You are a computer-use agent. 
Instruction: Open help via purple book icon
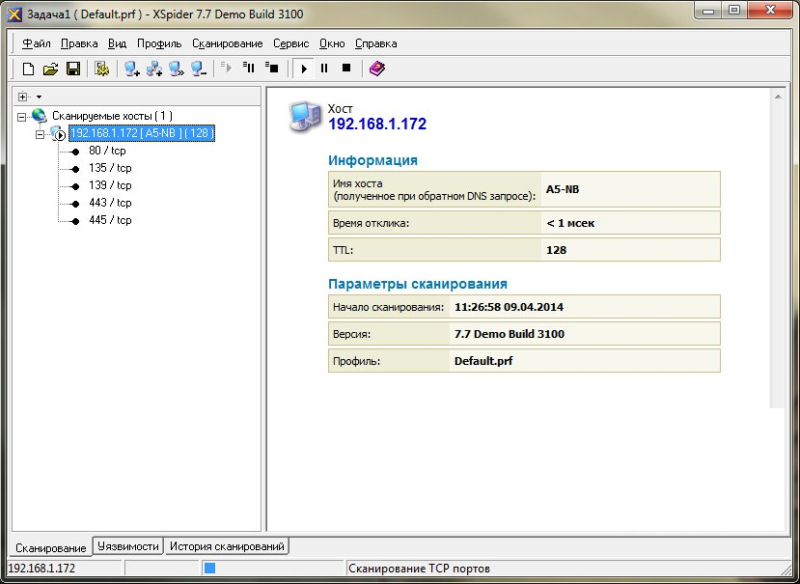[377, 68]
